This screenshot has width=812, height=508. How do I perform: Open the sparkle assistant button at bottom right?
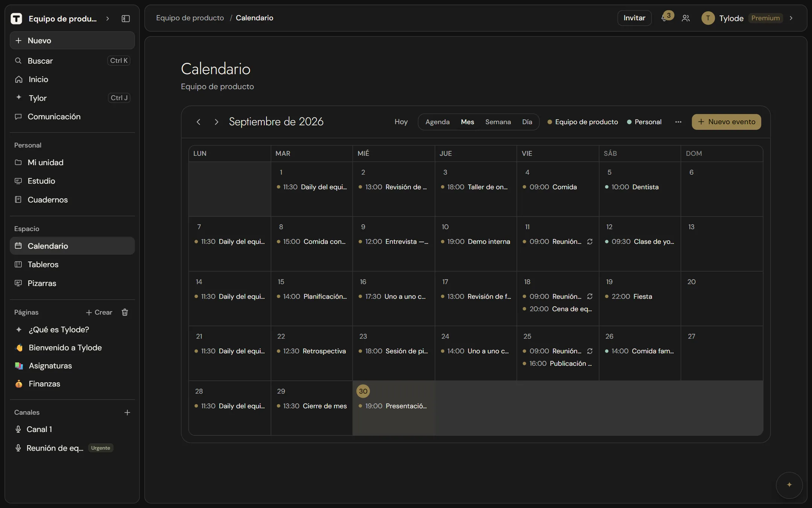click(x=789, y=485)
